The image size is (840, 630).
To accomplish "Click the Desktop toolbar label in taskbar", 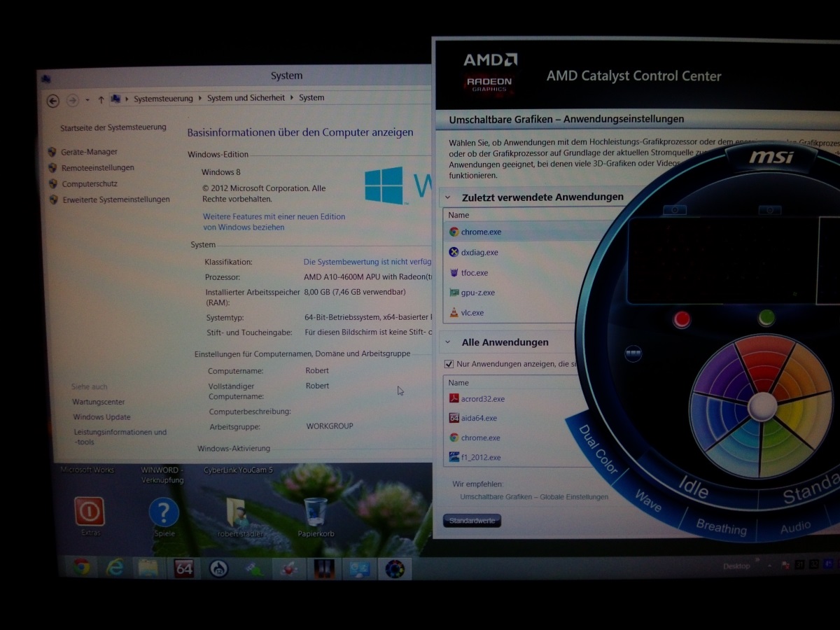I will [736, 566].
